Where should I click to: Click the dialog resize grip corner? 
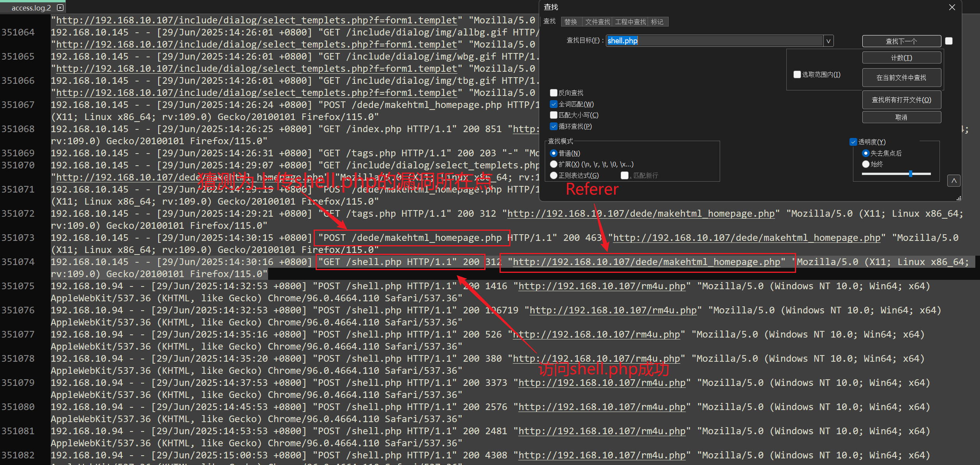click(959, 198)
